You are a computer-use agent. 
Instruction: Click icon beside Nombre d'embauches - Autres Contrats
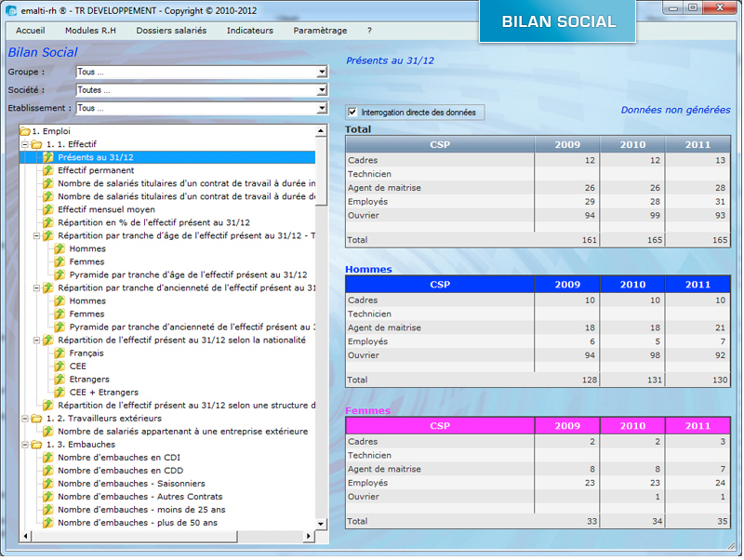click(48, 497)
